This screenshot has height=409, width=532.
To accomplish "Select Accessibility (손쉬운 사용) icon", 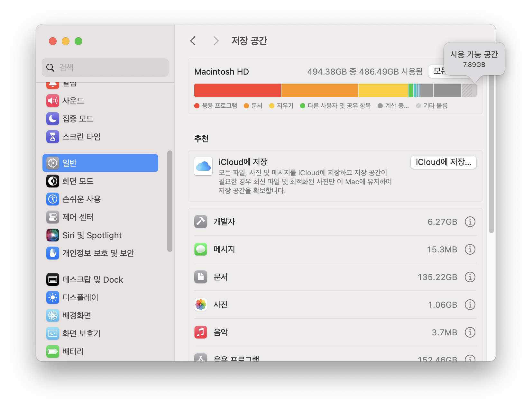I will [53, 199].
